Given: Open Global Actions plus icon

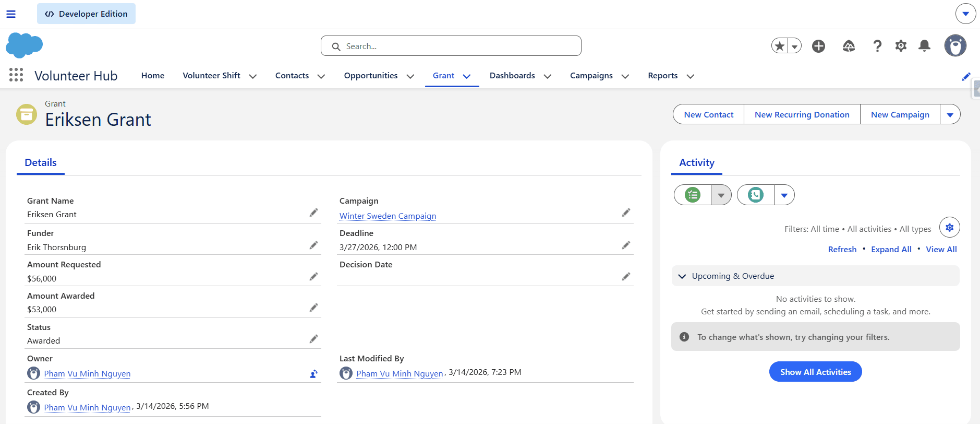Looking at the screenshot, I should click(x=819, y=46).
